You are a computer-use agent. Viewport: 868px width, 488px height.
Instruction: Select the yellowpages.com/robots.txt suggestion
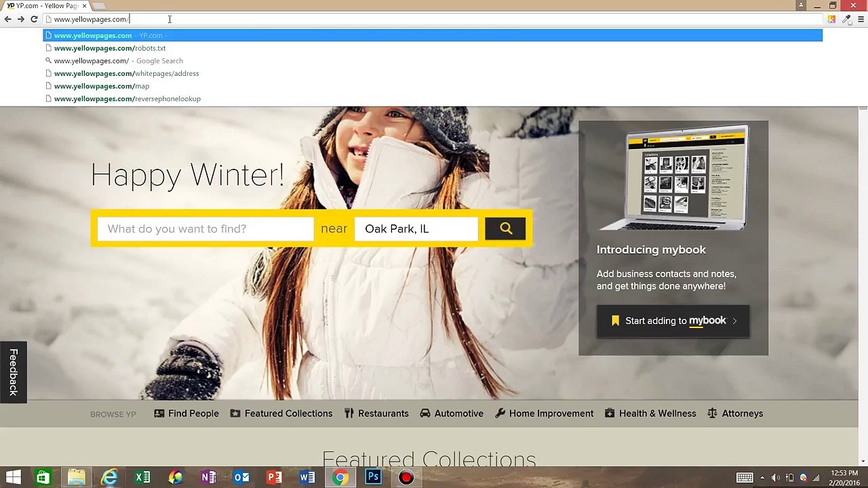click(x=433, y=48)
